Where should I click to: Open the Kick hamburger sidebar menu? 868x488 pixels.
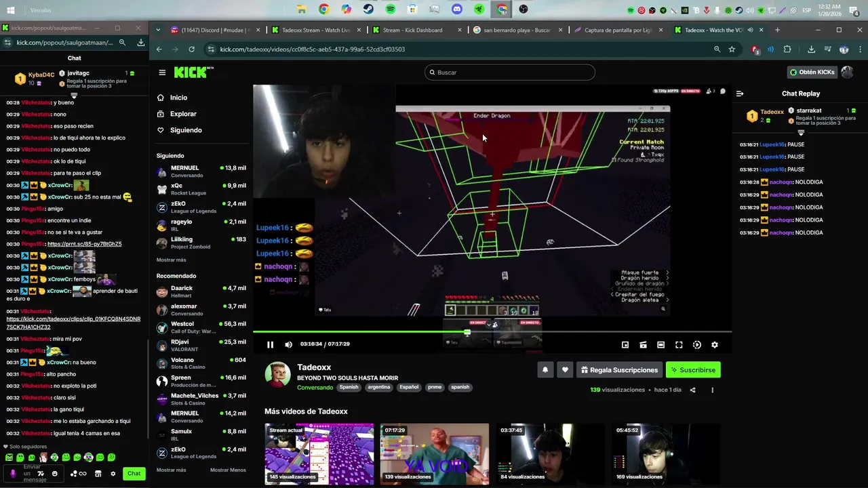pyautogui.click(x=162, y=73)
